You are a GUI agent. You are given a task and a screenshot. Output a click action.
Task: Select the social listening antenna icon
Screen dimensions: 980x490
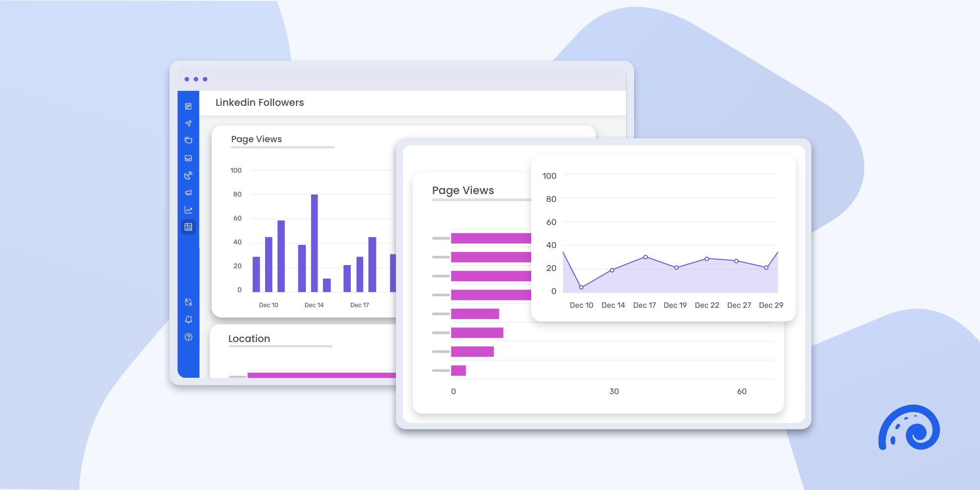pos(189,175)
